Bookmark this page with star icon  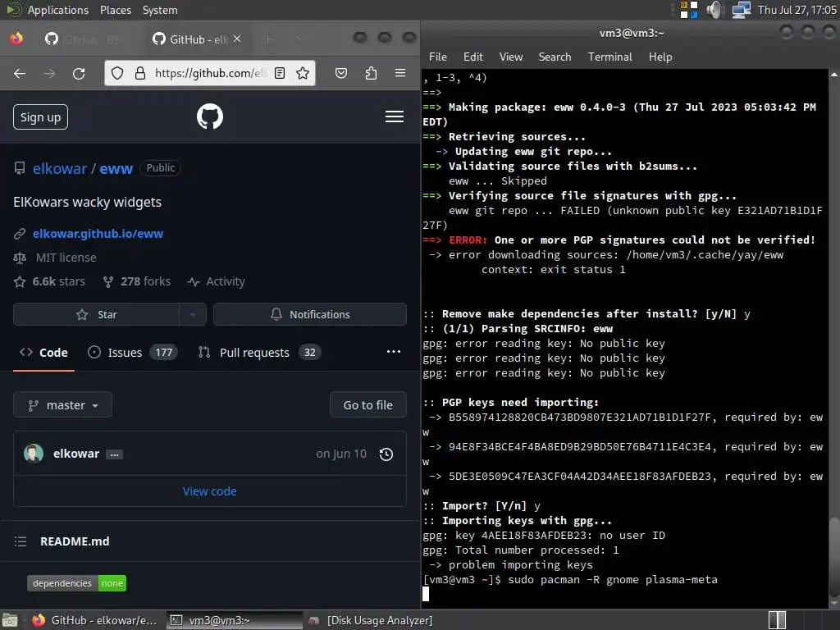tap(303, 73)
